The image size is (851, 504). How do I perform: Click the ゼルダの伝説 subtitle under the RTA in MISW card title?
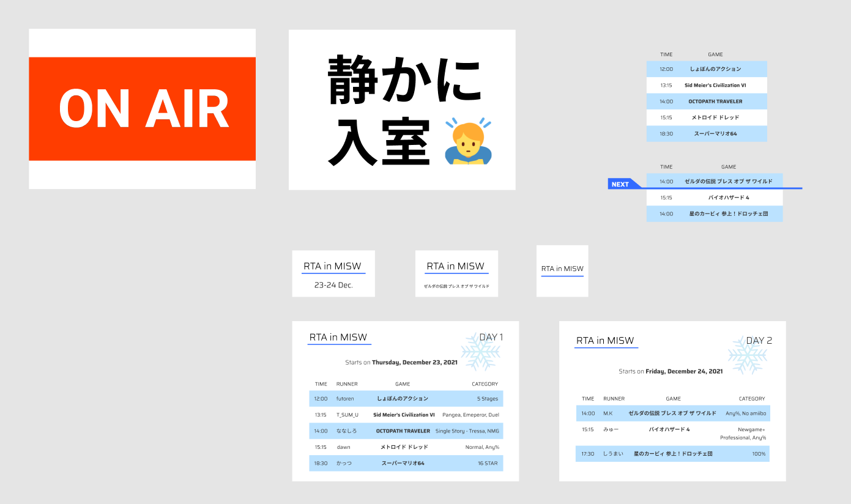456,286
